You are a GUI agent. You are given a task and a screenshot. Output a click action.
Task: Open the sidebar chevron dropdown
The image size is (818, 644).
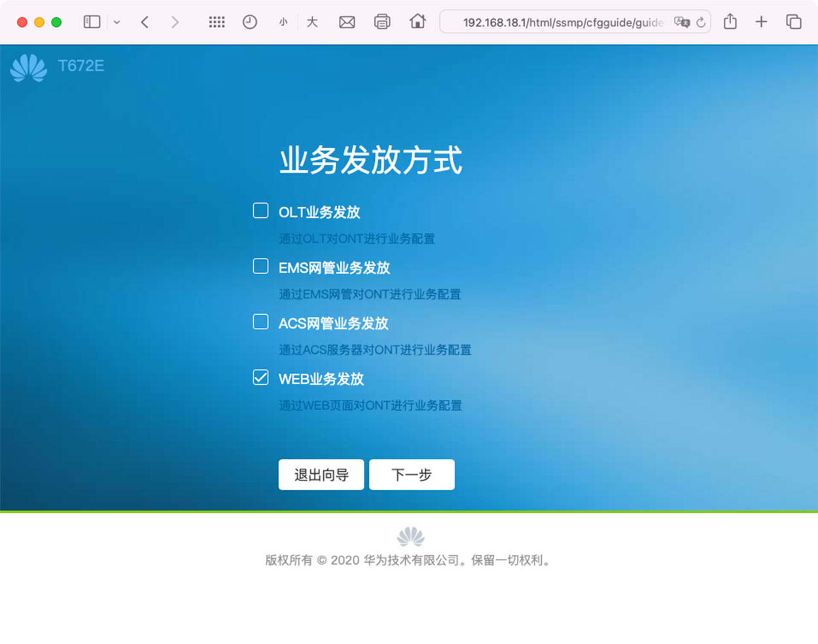pyautogui.click(x=116, y=22)
